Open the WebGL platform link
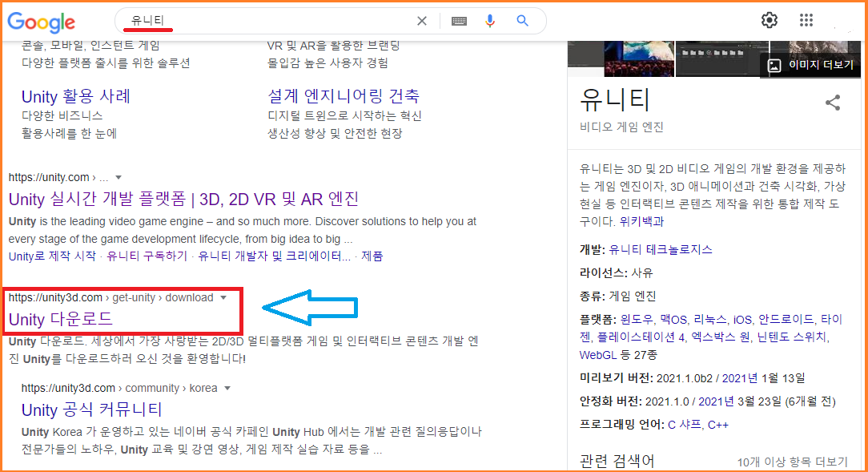This screenshot has height=472, width=868. pyautogui.click(x=598, y=354)
